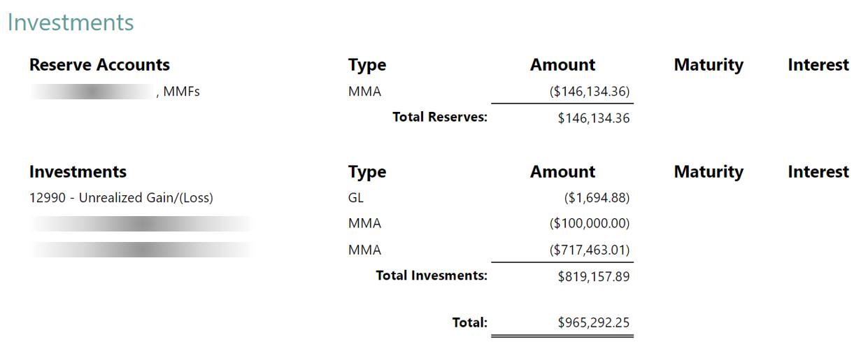This screenshot has height=349, width=868.
Task: Select the Reserve Accounts column header
Action: [99, 65]
